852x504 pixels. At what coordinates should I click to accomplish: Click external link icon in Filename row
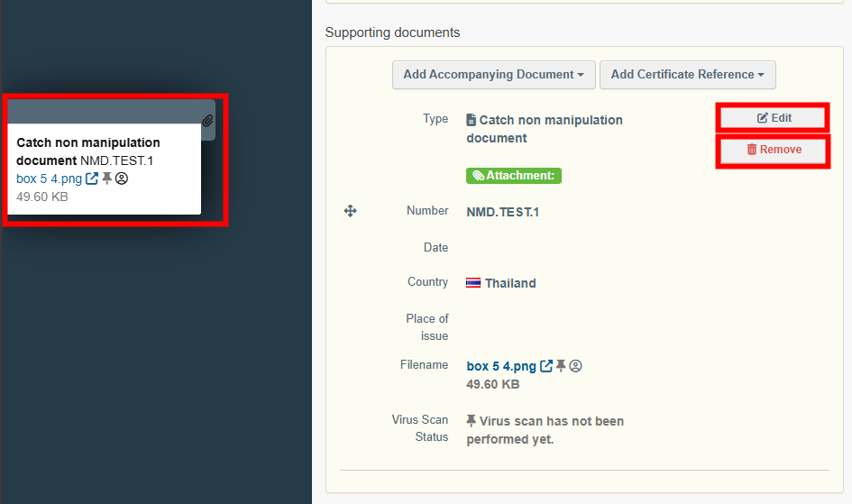546,366
